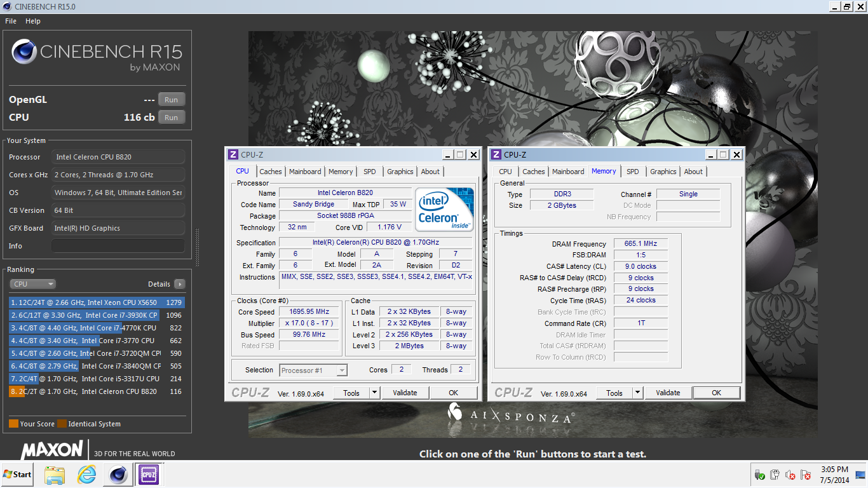Switch to SPD tab in left CPU-Z
This screenshot has height=488, width=868.
point(370,172)
